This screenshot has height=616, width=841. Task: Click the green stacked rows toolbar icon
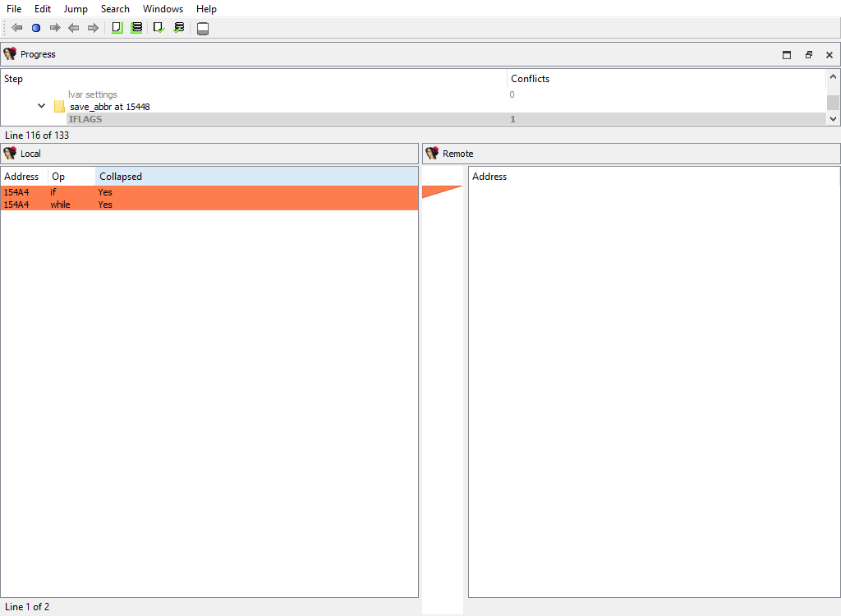[136, 28]
